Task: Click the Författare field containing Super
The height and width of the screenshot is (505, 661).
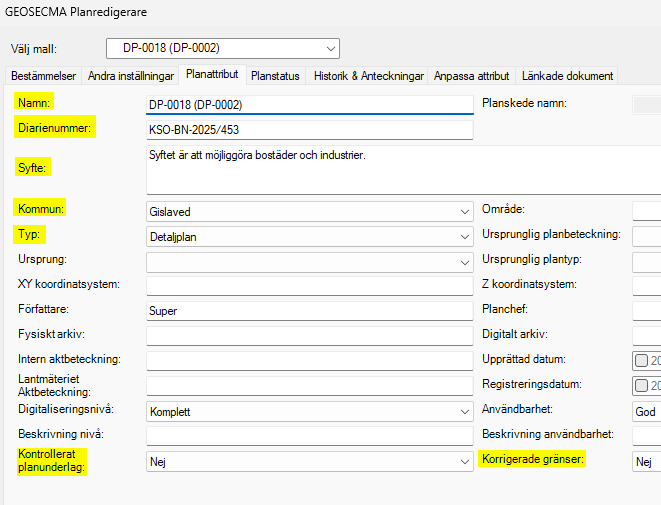Action: (x=308, y=311)
